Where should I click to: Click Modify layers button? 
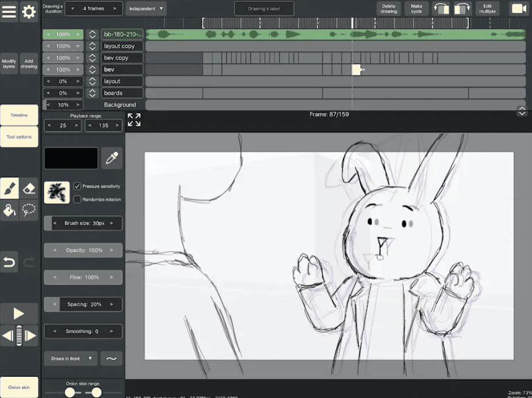[9, 64]
